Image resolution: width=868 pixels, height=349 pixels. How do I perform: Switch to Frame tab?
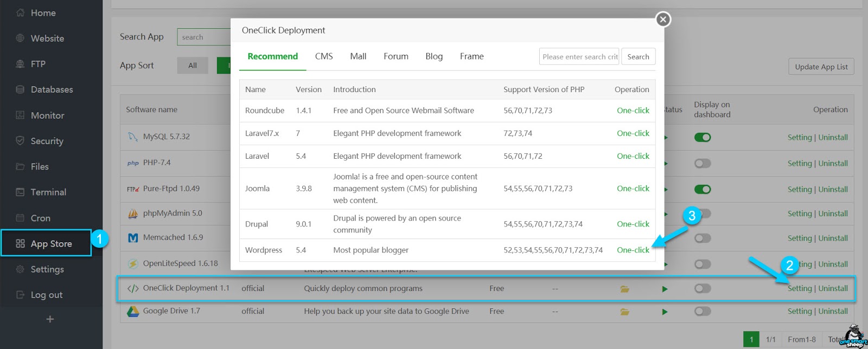coord(471,56)
